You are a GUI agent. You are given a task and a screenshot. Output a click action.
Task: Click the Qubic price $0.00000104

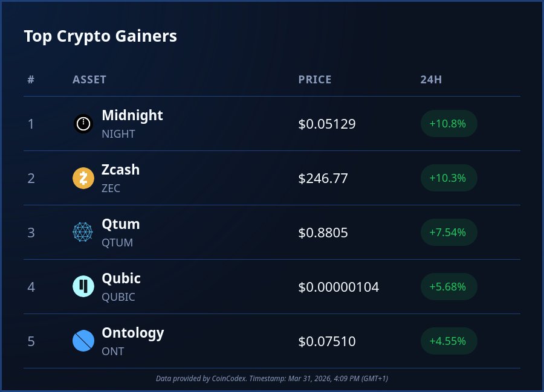(x=338, y=287)
